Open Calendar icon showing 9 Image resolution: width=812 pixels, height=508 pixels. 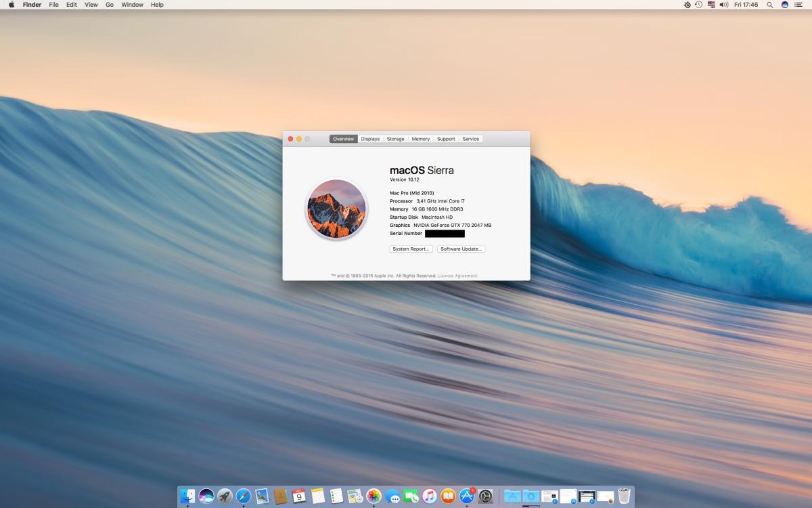click(299, 496)
